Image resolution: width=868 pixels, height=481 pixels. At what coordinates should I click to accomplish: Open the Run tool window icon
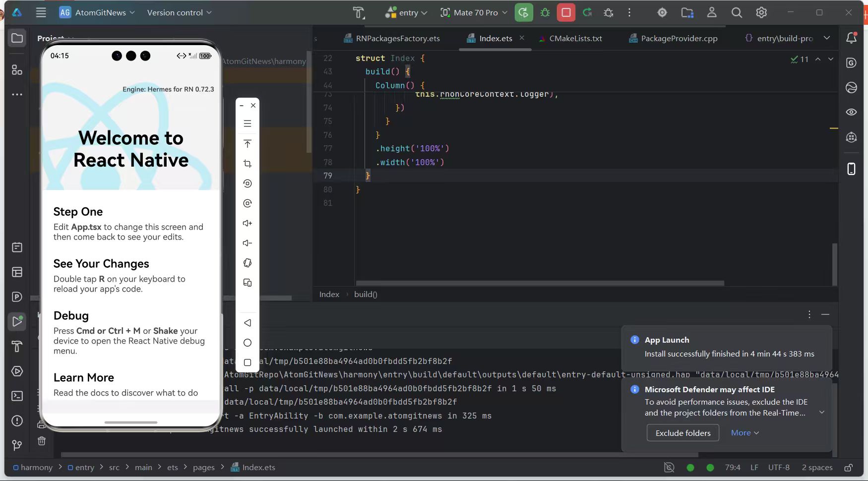pos(17,321)
